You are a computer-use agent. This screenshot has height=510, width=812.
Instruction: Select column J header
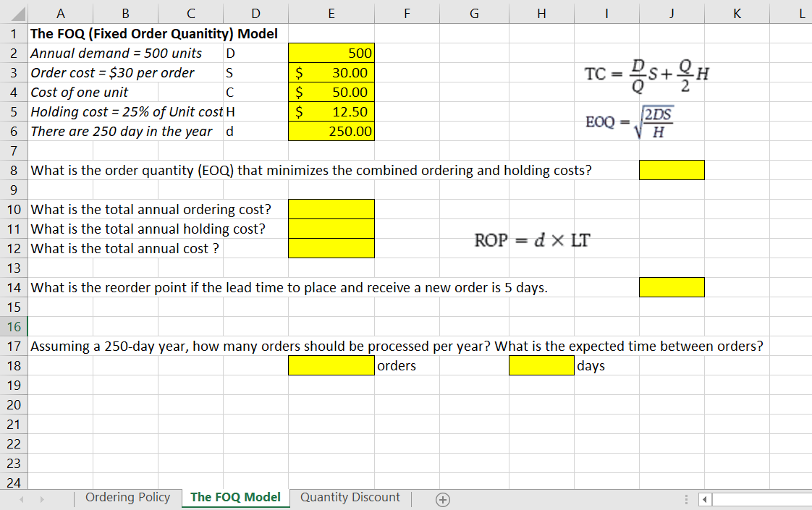[x=672, y=14]
